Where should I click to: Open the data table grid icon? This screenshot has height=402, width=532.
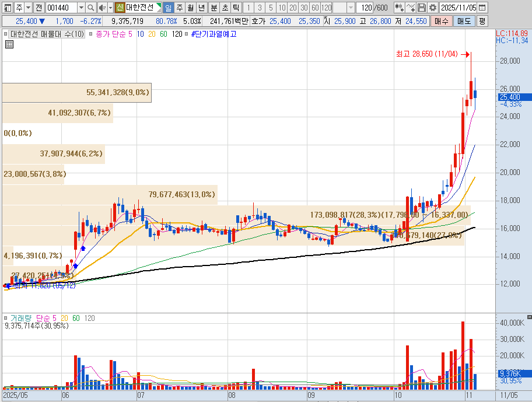pos(9,44)
